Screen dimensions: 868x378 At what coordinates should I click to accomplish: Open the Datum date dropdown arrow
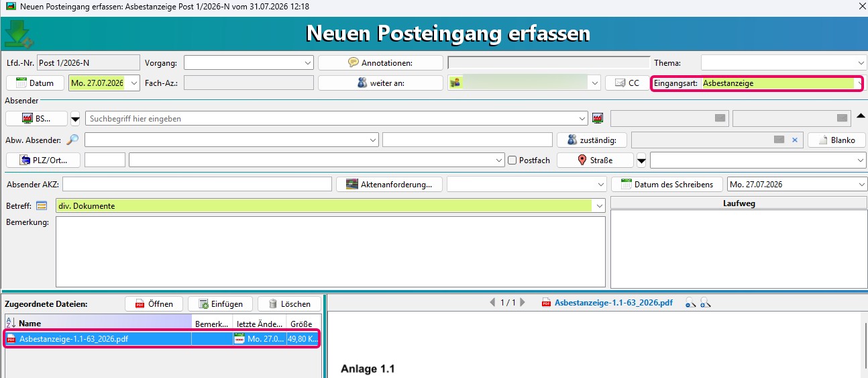[133, 83]
